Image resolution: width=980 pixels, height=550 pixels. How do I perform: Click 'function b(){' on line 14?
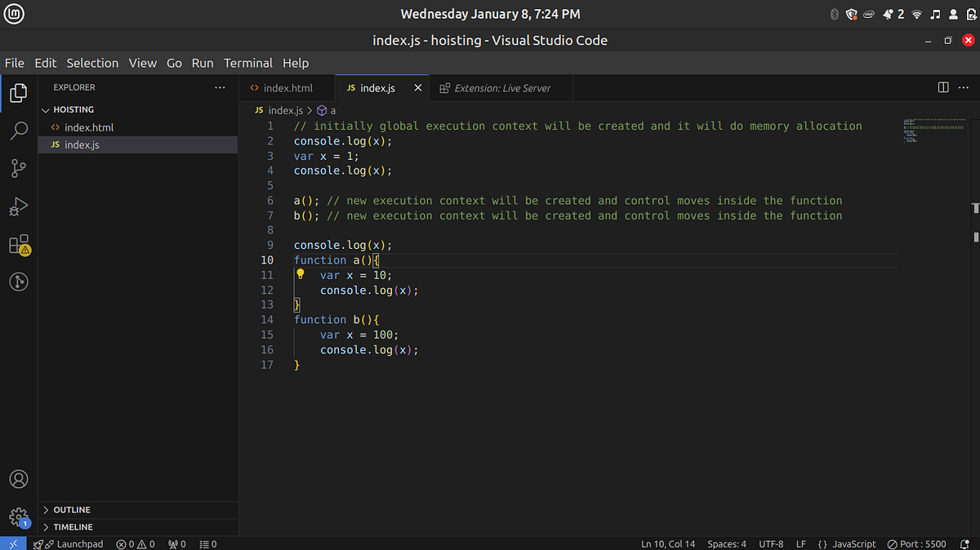point(336,320)
